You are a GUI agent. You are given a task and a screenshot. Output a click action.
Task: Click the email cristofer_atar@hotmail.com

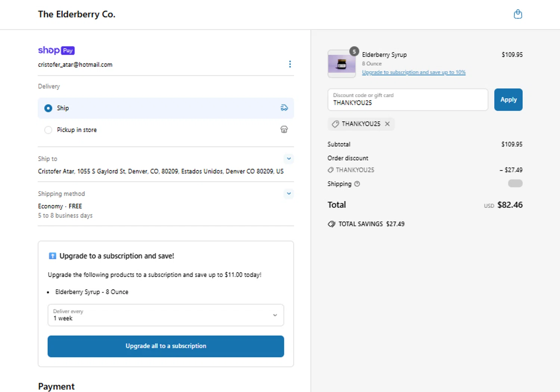tap(75, 65)
